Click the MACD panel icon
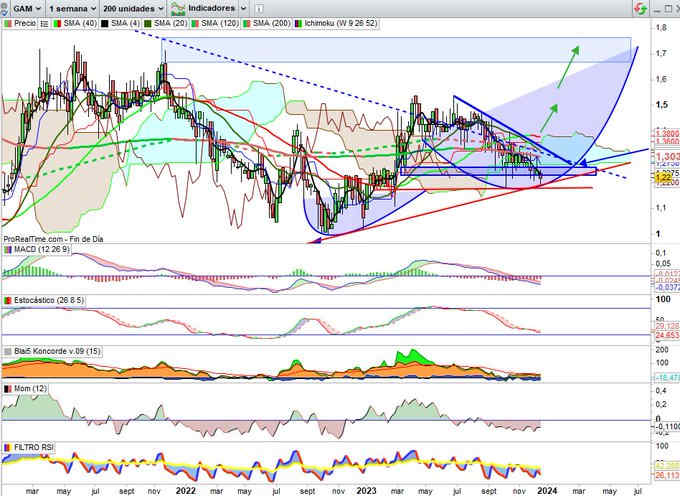The image size is (680, 496). [8, 250]
